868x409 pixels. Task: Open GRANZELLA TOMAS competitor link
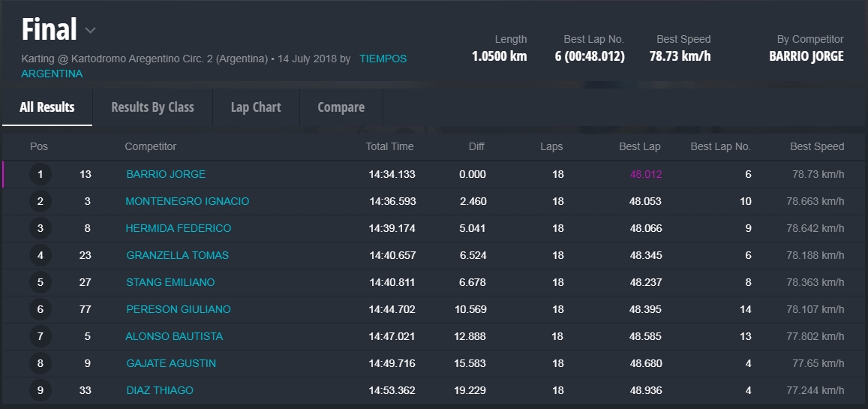pos(177,255)
